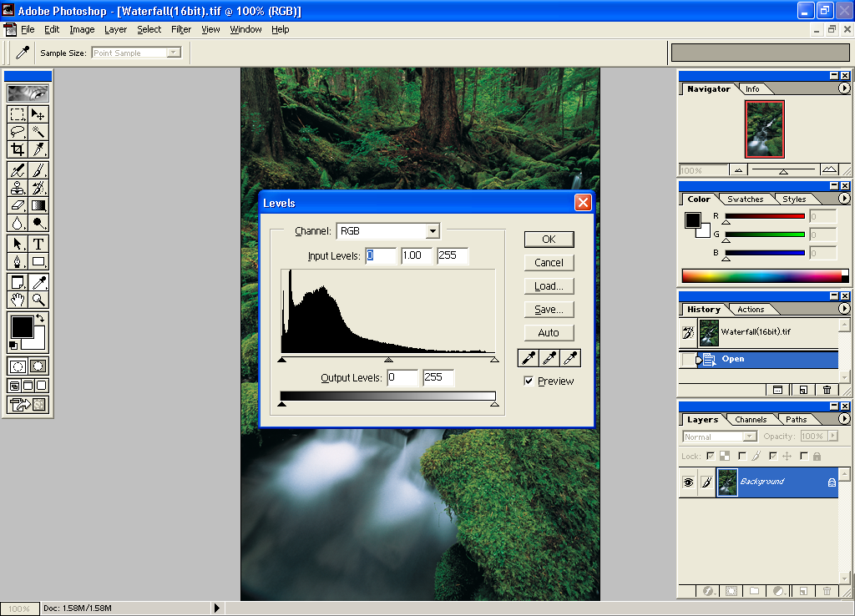Click Cancel in the Levels dialog
The height and width of the screenshot is (616, 855).
click(x=549, y=263)
